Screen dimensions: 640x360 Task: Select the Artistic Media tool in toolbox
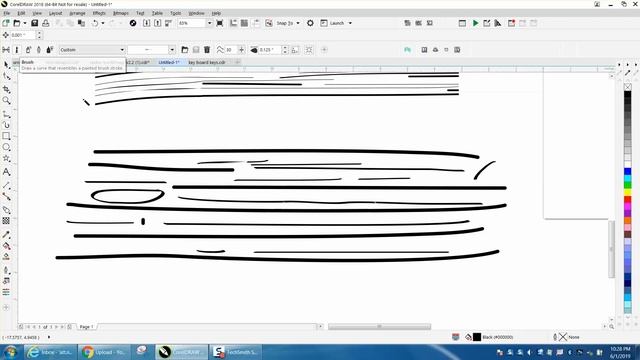coord(6,125)
